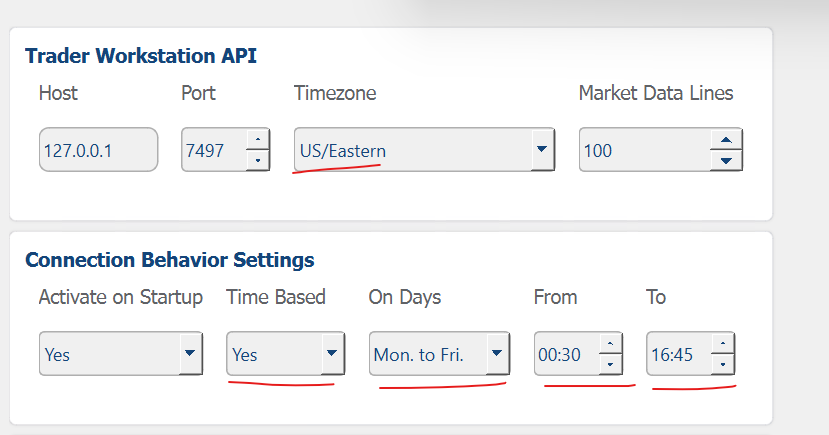This screenshot has height=435, width=829.
Task: Click the US/Eastern timezone text
Action: coord(343,151)
